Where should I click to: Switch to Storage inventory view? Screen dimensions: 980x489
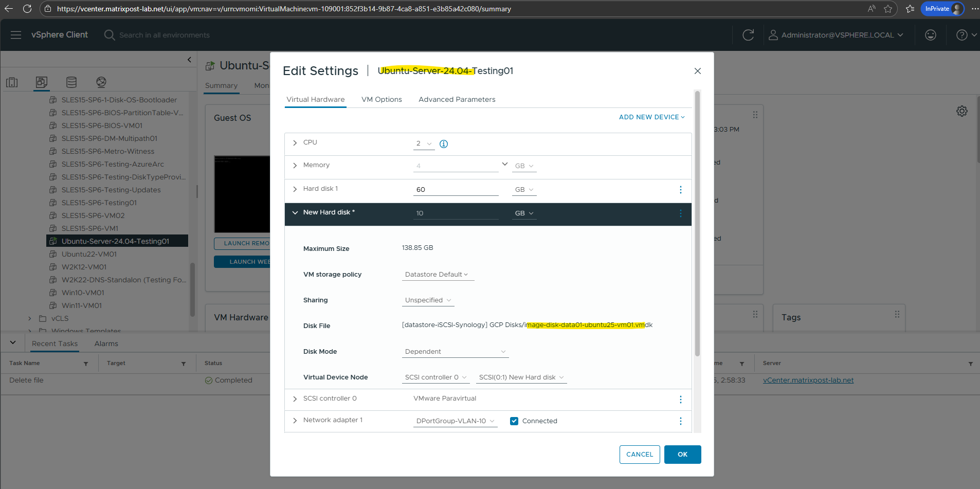(x=71, y=82)
